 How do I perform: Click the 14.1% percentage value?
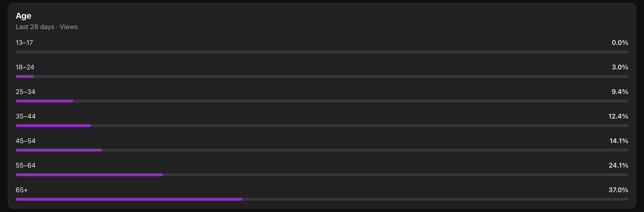(x=619, y=141)
